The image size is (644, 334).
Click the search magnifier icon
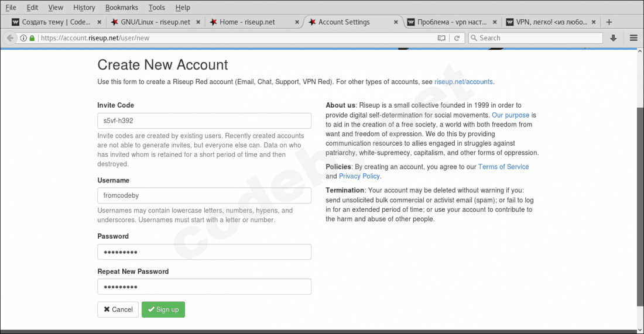(x=474, y=38)
